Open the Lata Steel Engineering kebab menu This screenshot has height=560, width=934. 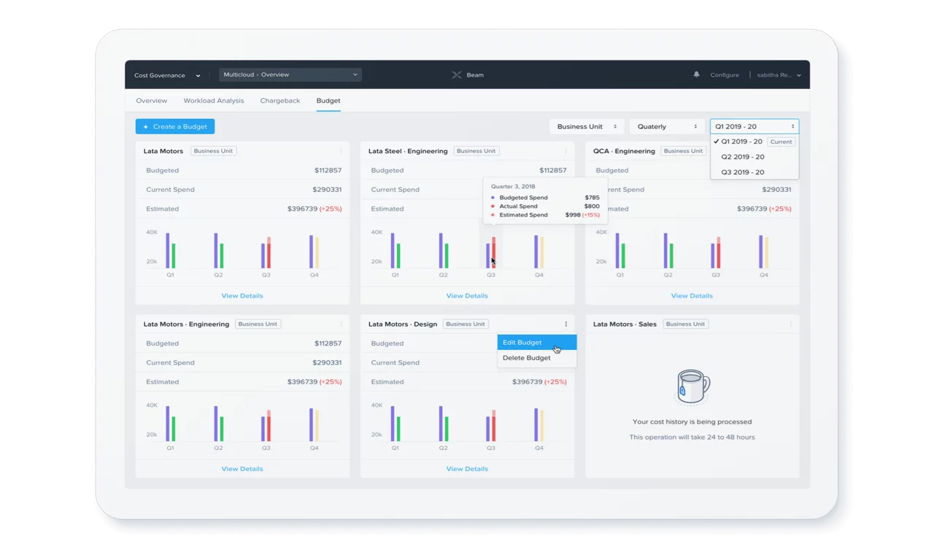coord(566,151)
